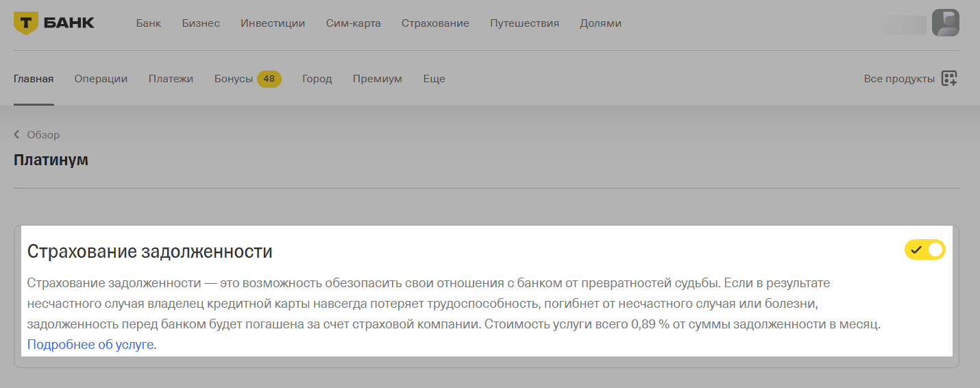Switch to the Операции tab
Image resolution: width=980 pixels, height=388 pixels.
pyautogui.click(x=101, y=79)
